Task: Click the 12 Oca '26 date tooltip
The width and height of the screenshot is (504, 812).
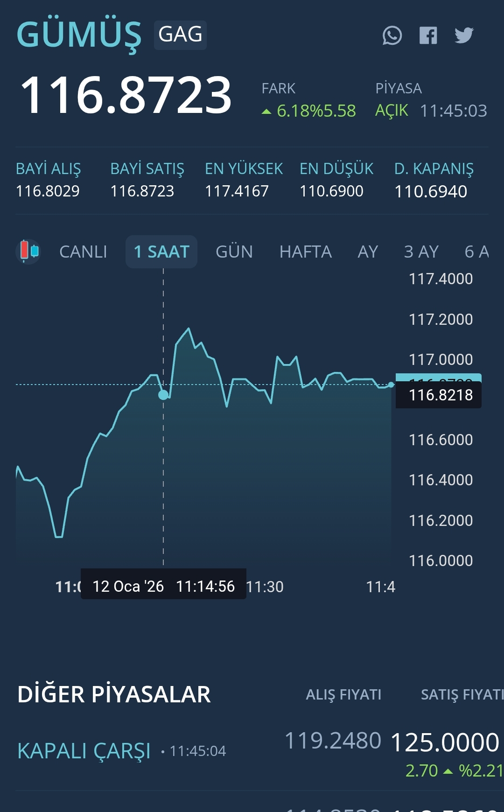Action: [163, 586]
